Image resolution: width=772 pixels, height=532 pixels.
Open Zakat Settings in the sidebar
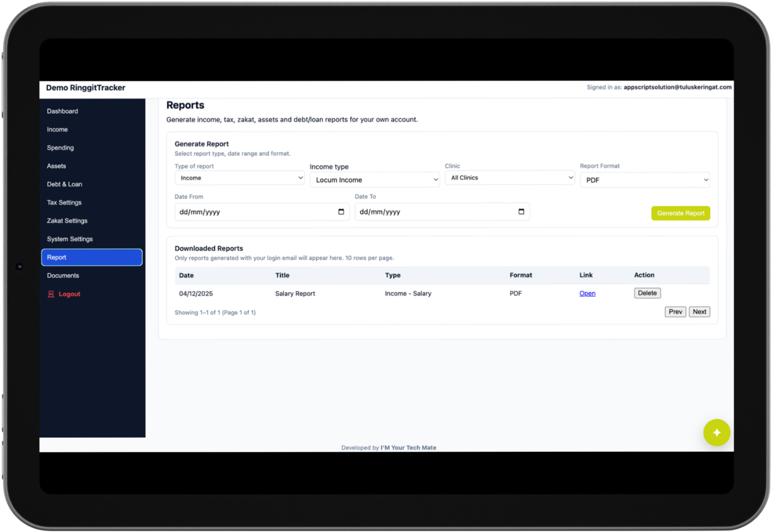click(x=67, y=221)
